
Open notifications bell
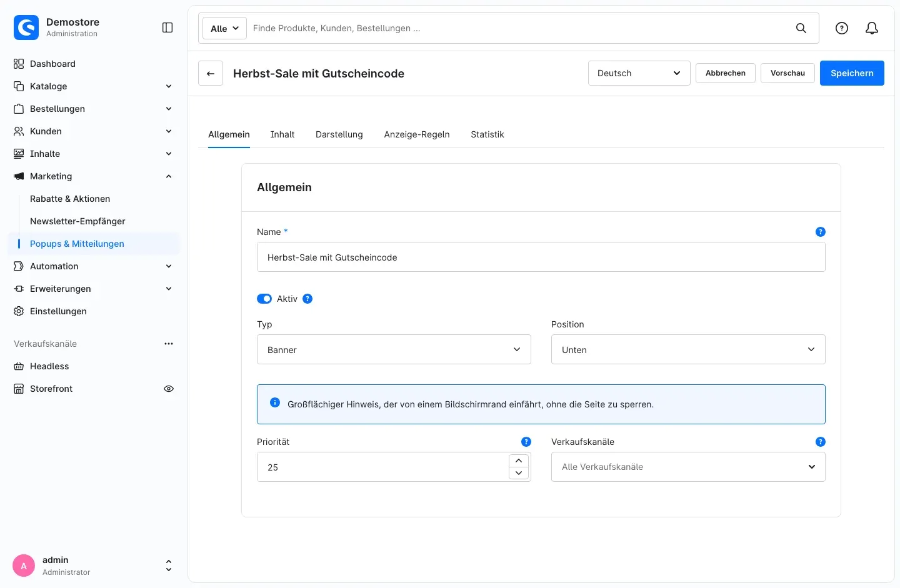(x=872, y=28)
